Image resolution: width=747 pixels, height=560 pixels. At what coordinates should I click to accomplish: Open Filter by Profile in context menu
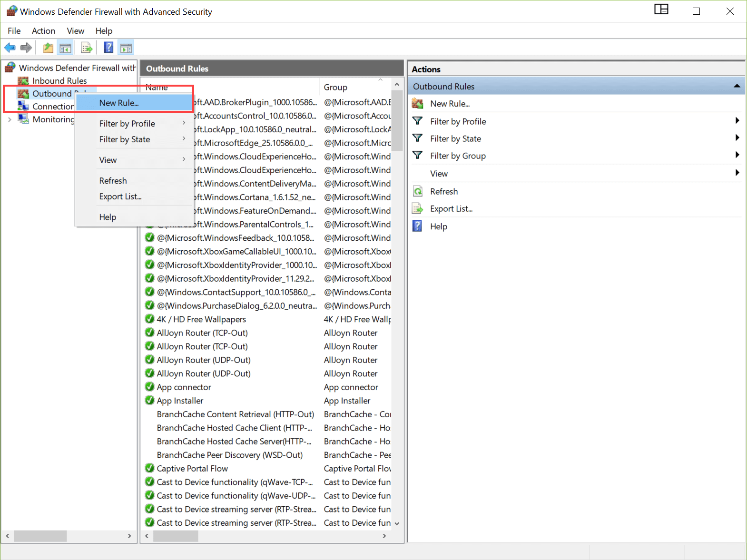134,123
